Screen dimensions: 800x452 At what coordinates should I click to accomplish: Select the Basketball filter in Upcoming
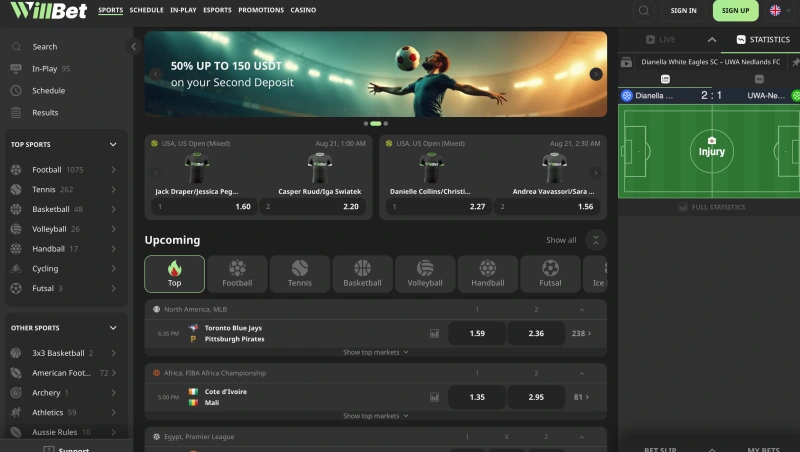tap(362, 273)
